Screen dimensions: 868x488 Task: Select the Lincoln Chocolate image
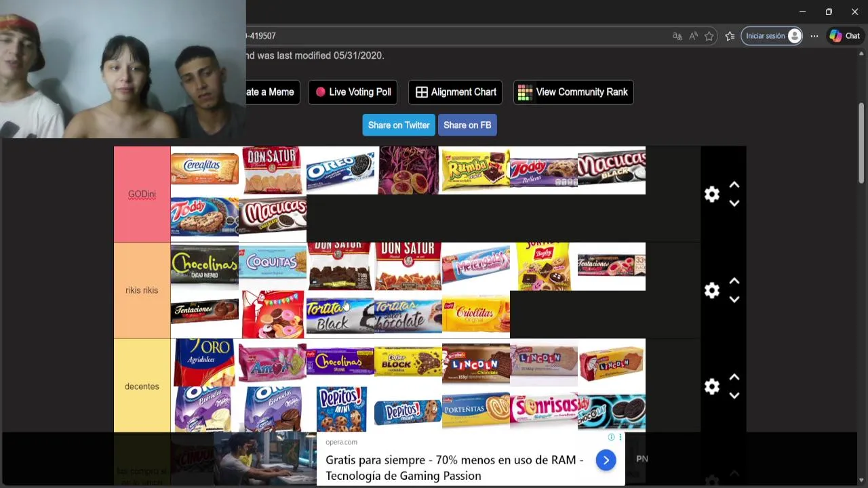click(476, 363)
